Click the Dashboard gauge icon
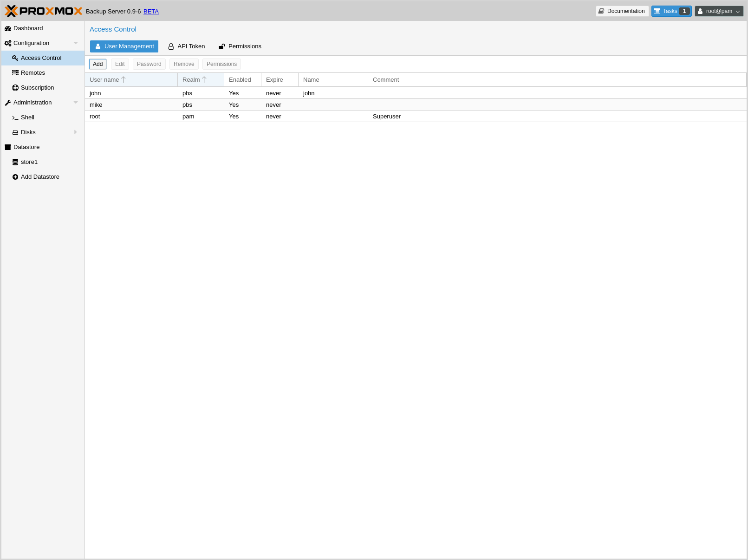Screen dimensions: 748x560 [8, 28]
